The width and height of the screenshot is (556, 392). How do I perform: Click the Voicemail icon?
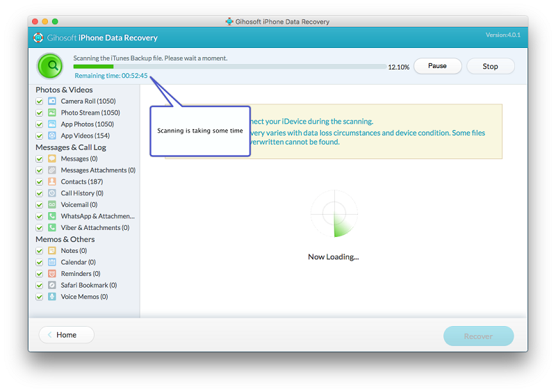pyautogui.click(x=52, y=205)
